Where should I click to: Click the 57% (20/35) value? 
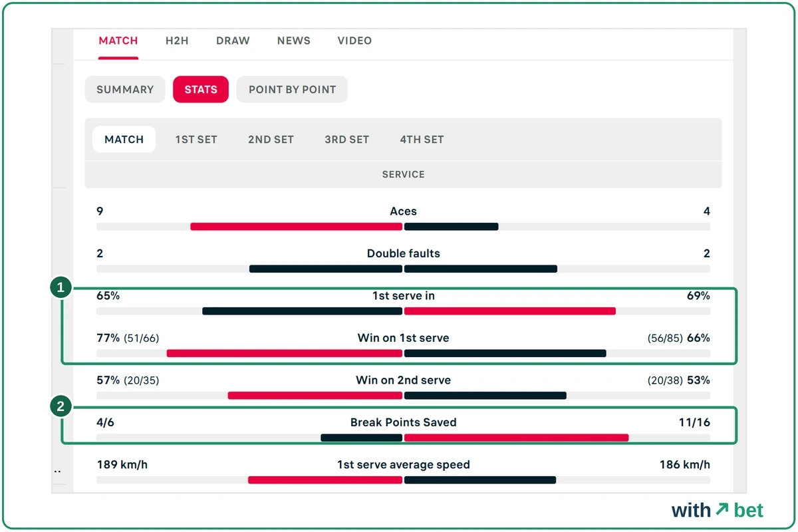(x=128, y=380)
